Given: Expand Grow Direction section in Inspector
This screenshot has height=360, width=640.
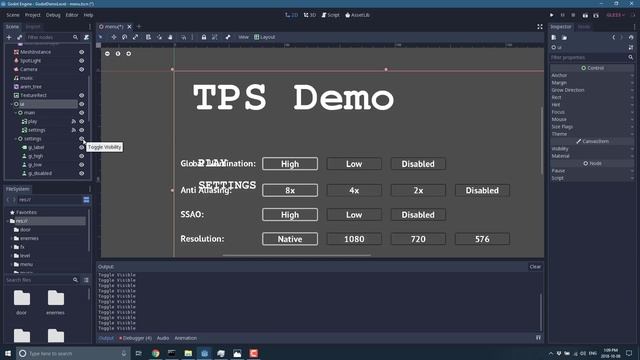Looking at the screenshot, I should click(592, 90).
